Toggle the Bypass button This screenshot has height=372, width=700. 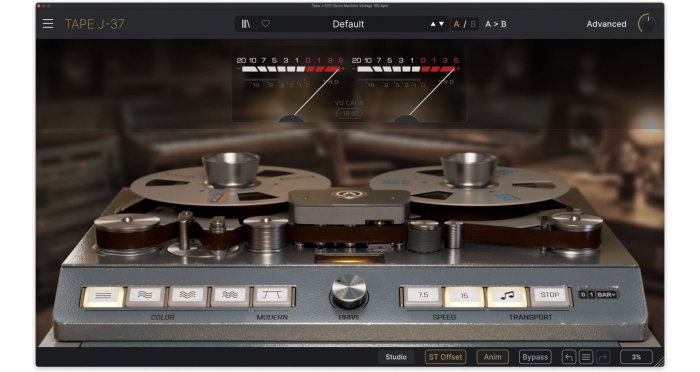click(x=535, y=357)
